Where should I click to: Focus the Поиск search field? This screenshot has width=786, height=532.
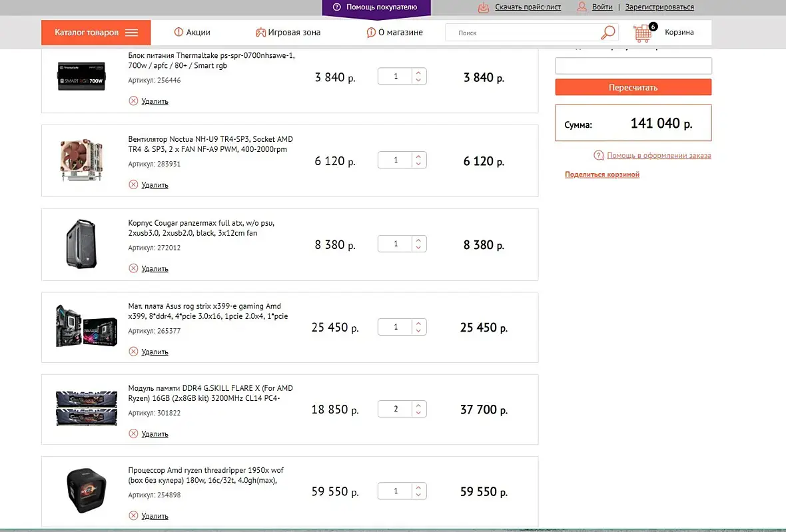[x=524, y=33]
